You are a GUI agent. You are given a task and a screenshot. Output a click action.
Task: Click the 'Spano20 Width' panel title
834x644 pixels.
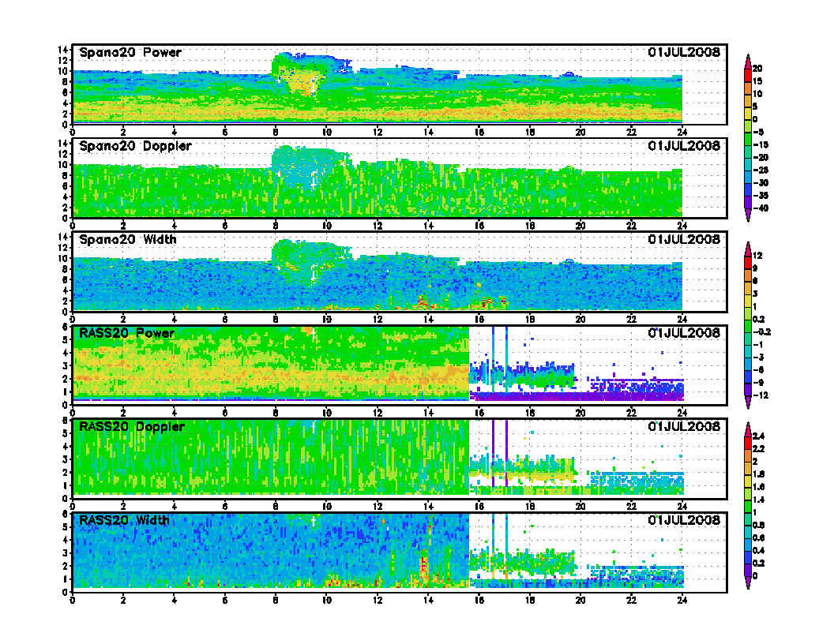point(128,239)
